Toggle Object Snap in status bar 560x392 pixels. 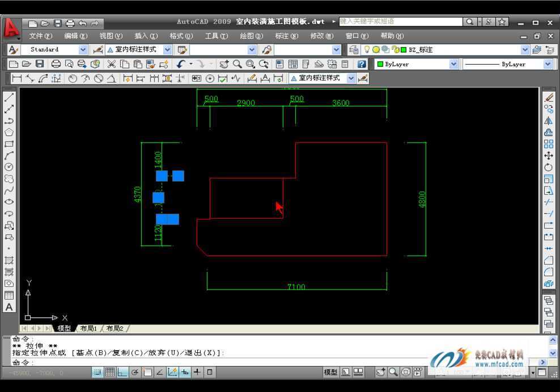click(147, 372)
